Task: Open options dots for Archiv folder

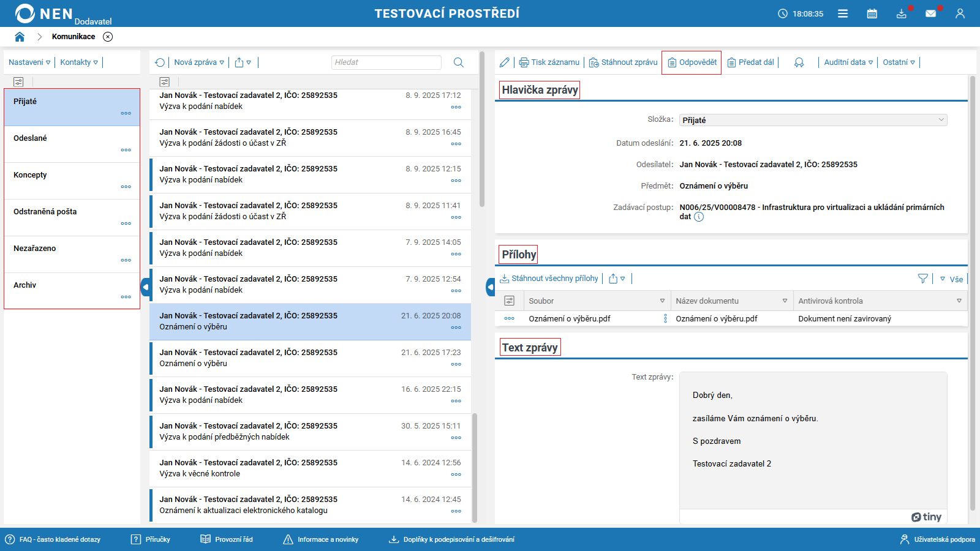Action: point(126,297)
